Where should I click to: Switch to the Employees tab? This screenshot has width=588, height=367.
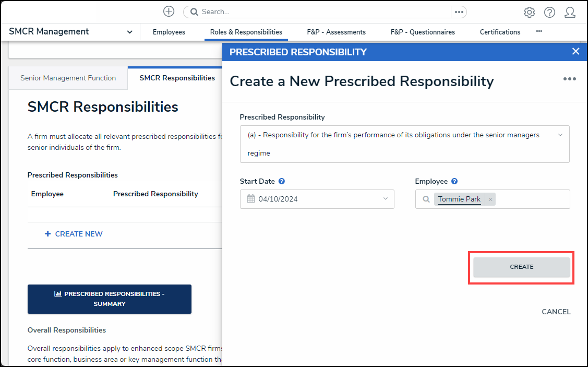(x=169, y=32)
